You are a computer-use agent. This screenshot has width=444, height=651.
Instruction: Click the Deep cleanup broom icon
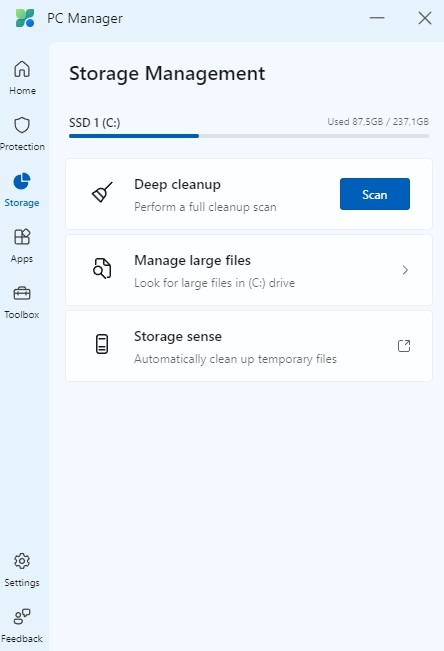pyautogui.click(x=102, y=192)
